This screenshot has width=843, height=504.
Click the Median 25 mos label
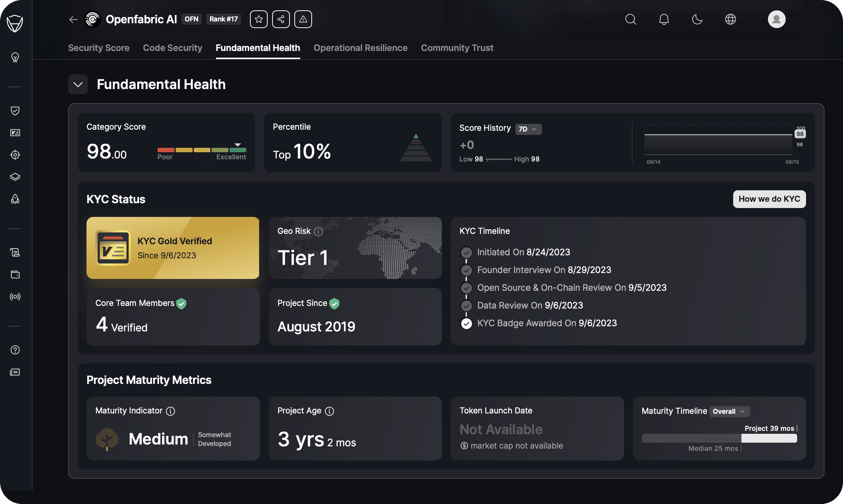pos(713,449)
